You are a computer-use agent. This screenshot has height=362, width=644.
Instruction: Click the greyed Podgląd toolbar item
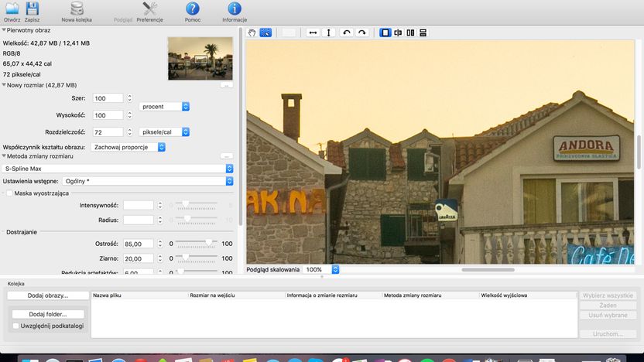point(123,19)
